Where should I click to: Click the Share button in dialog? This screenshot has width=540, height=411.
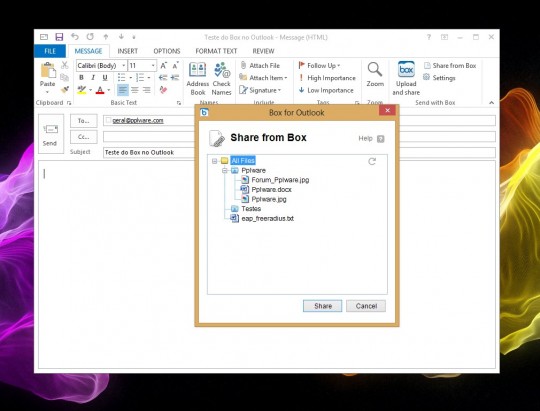[323, 306]
